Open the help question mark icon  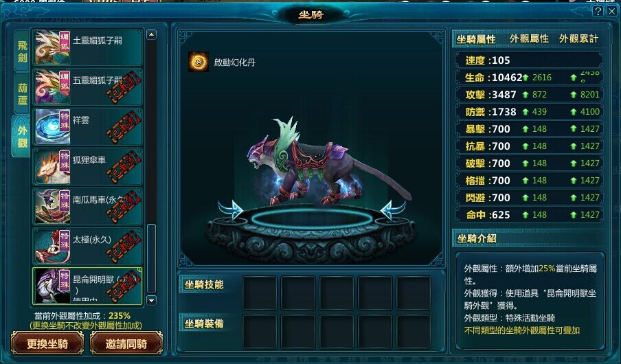(598, 11)
